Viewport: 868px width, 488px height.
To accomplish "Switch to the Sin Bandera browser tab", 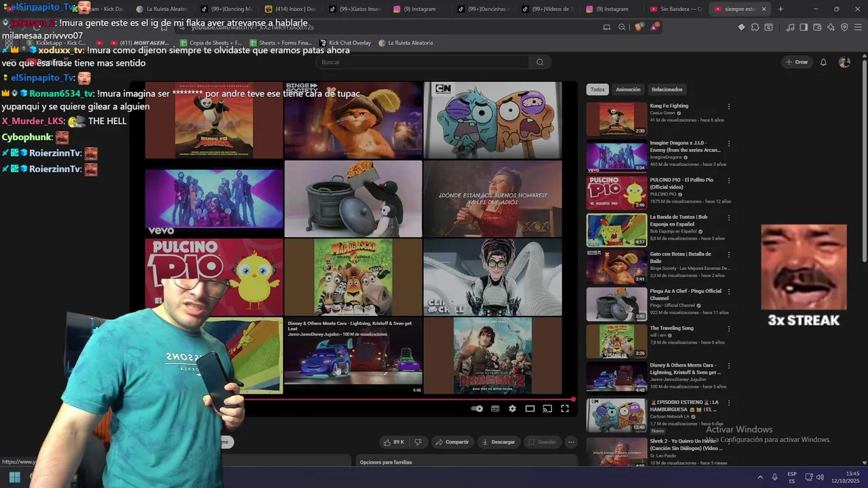I will 675,9.
